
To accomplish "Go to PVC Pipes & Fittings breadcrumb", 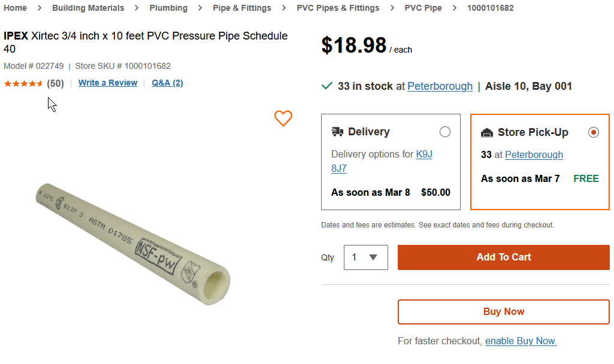I will click(338, 8).
